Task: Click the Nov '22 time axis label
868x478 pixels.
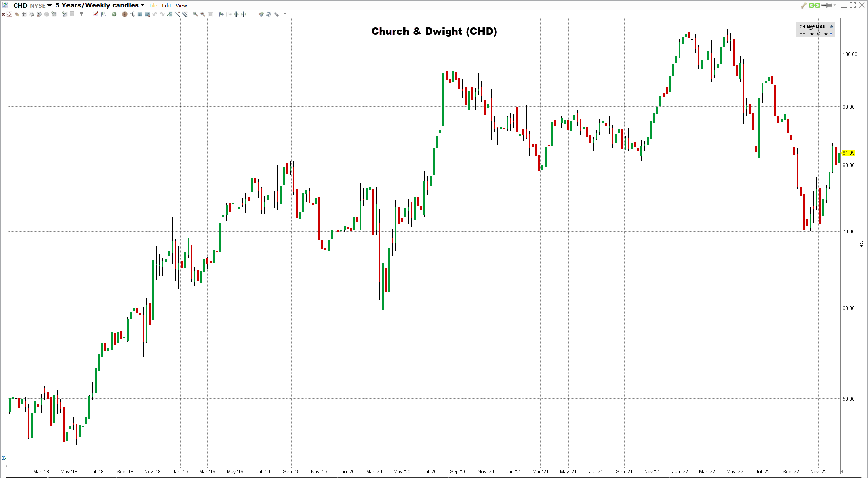Action: 818,472
